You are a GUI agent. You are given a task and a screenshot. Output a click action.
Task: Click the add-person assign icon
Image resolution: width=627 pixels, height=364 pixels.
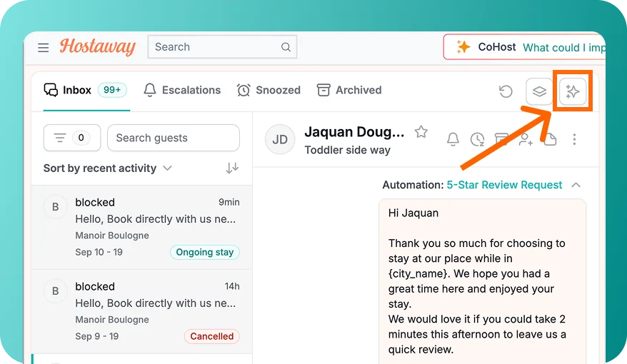pos(526,139)
